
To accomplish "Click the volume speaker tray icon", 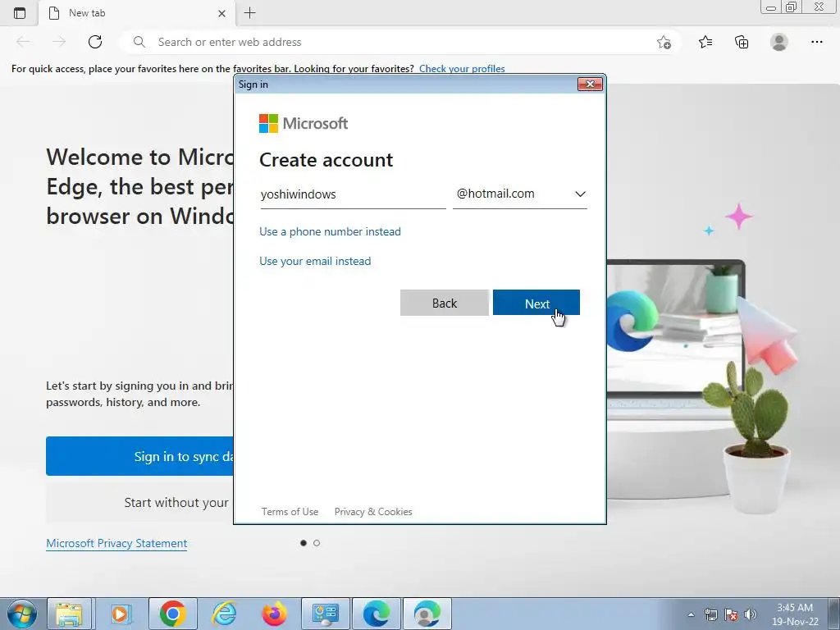I will [751, 614].
